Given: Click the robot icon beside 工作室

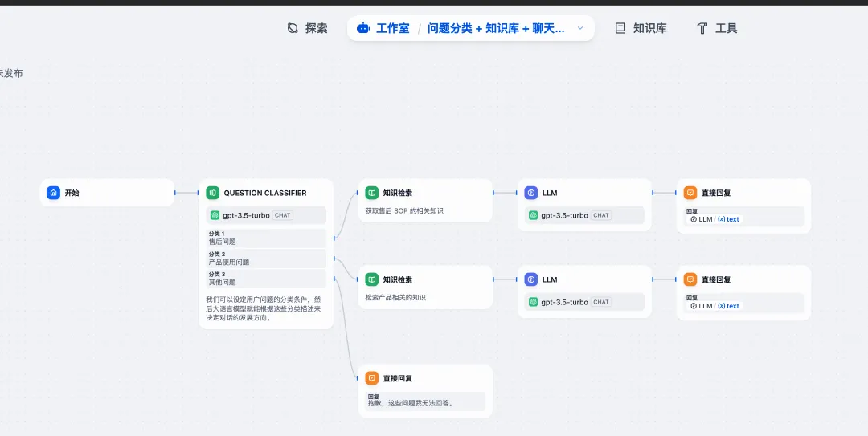Looking at the screenshot, I should [x=363, y=28].
